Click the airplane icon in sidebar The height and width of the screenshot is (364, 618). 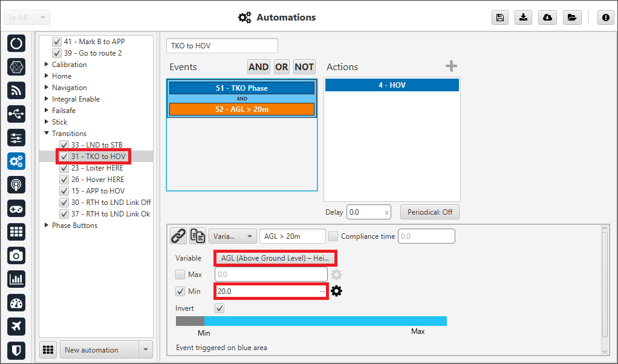click(16, 326)
